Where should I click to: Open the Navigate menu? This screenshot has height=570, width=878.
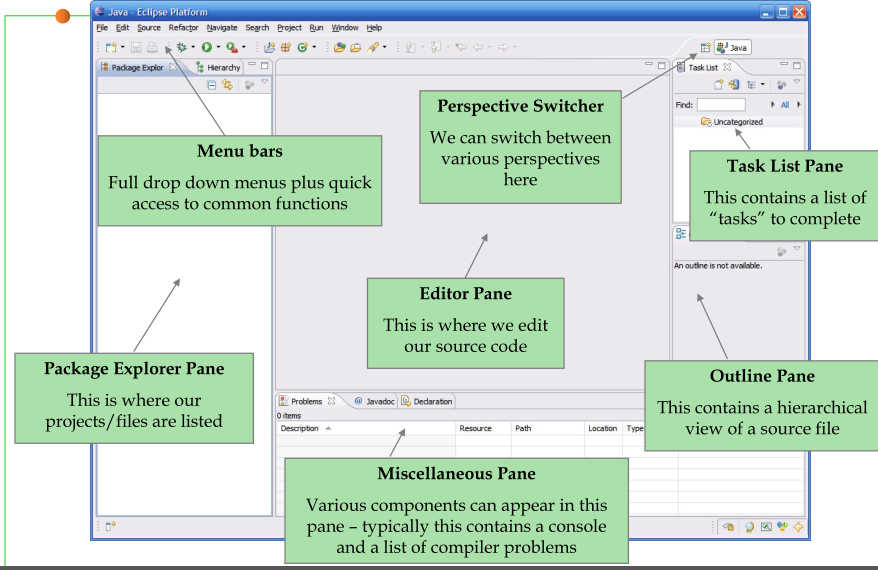click(222, 27)
